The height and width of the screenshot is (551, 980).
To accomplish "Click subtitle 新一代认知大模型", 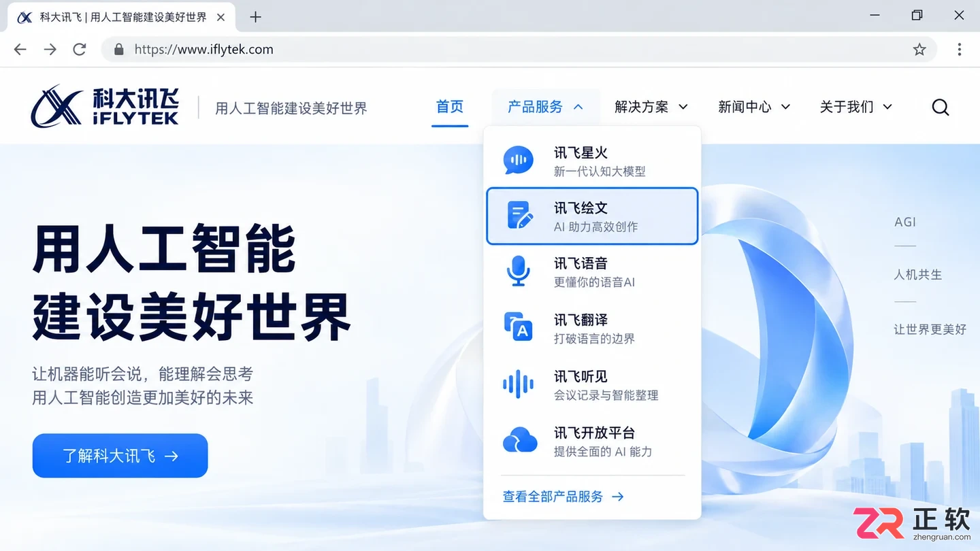I will 600,171.
